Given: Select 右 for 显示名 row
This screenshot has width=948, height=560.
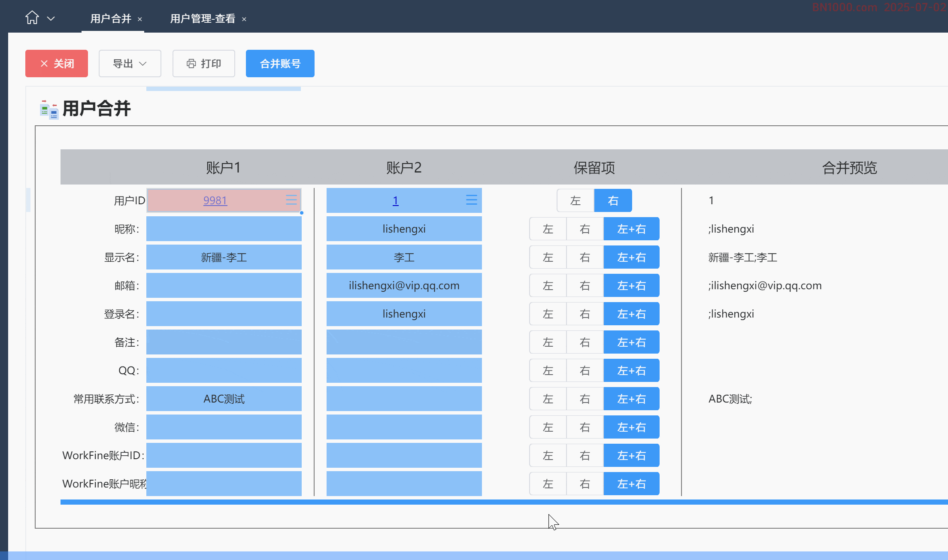Looking at the screenshot, I should point(585,257).
